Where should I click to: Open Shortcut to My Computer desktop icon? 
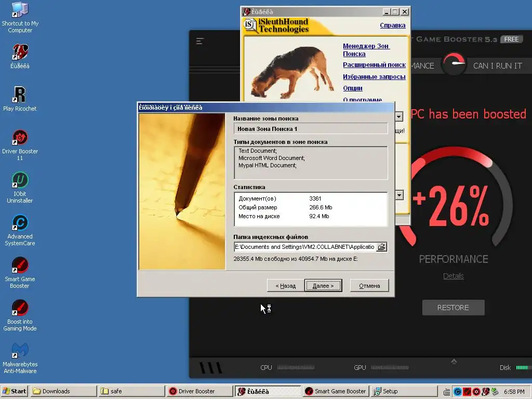coord(20,17)
